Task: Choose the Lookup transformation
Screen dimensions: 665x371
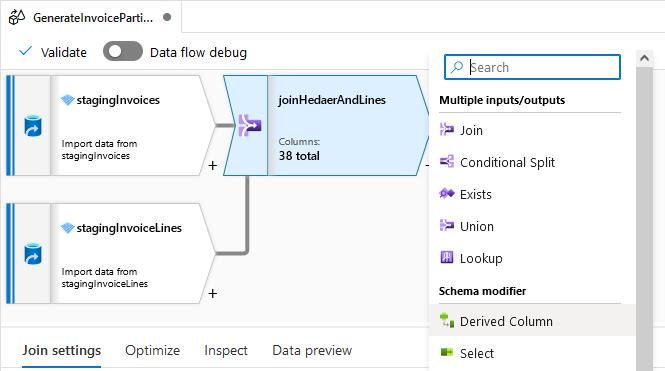Action: pos(532,258)
